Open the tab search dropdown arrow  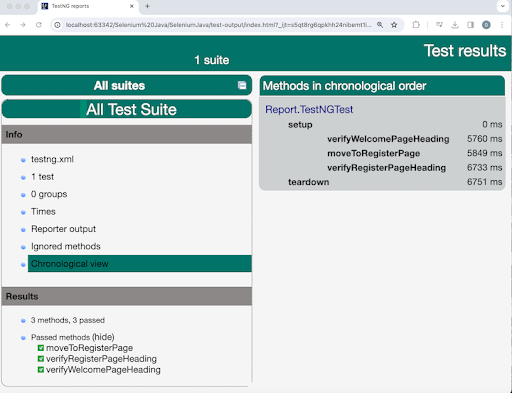click(503, 6)
